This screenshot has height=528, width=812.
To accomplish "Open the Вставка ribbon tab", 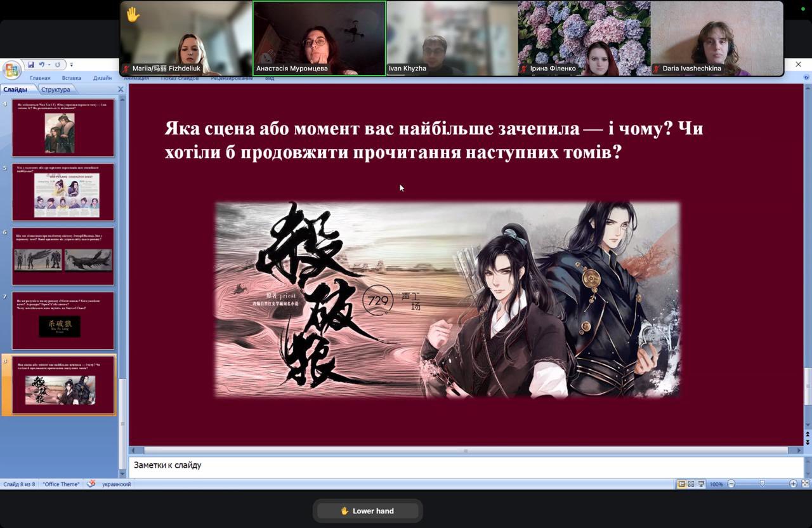I will 72,78.
